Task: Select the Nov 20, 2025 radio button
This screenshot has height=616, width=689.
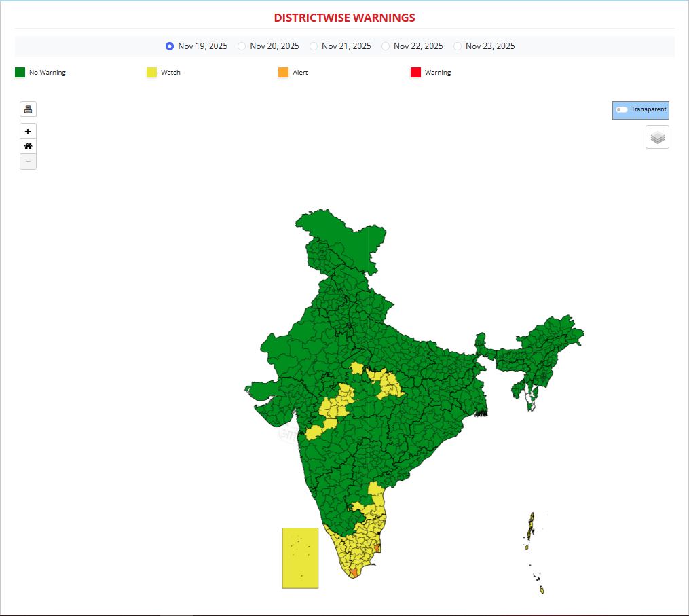Action: tap(242, 46)
